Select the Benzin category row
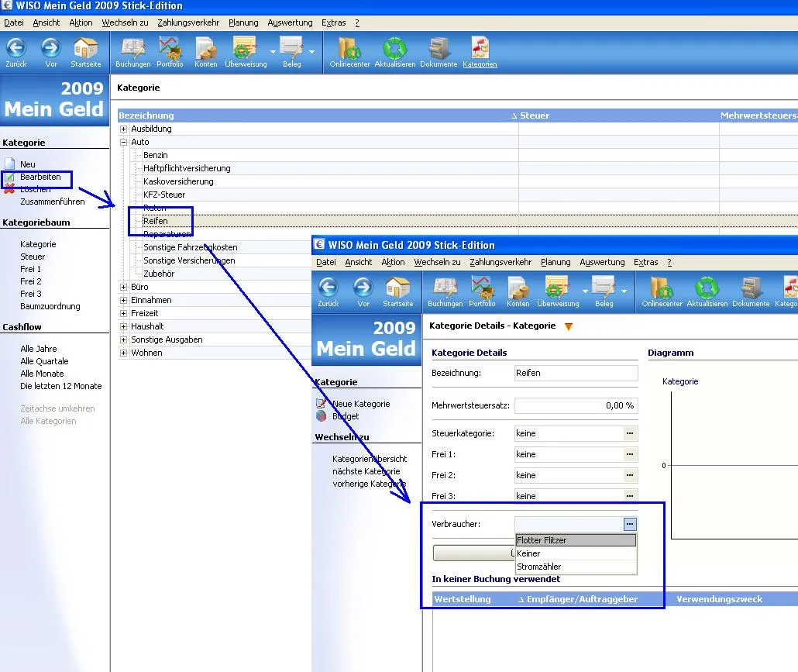The image size is (798, 672). pyautogui.click(x=156, y=155)
